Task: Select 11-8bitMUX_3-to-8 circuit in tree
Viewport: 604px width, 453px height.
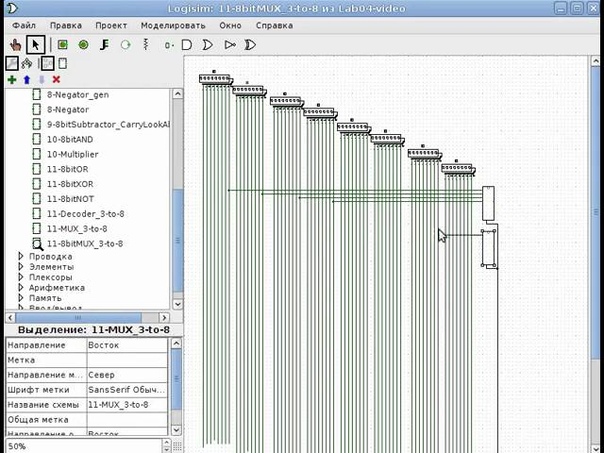Action: [x=85, y=243]
